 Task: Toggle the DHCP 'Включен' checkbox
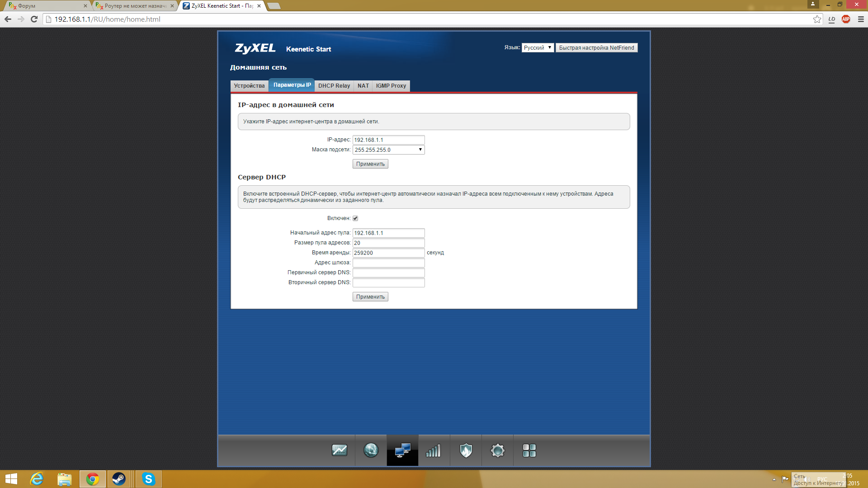pos(355,218)
